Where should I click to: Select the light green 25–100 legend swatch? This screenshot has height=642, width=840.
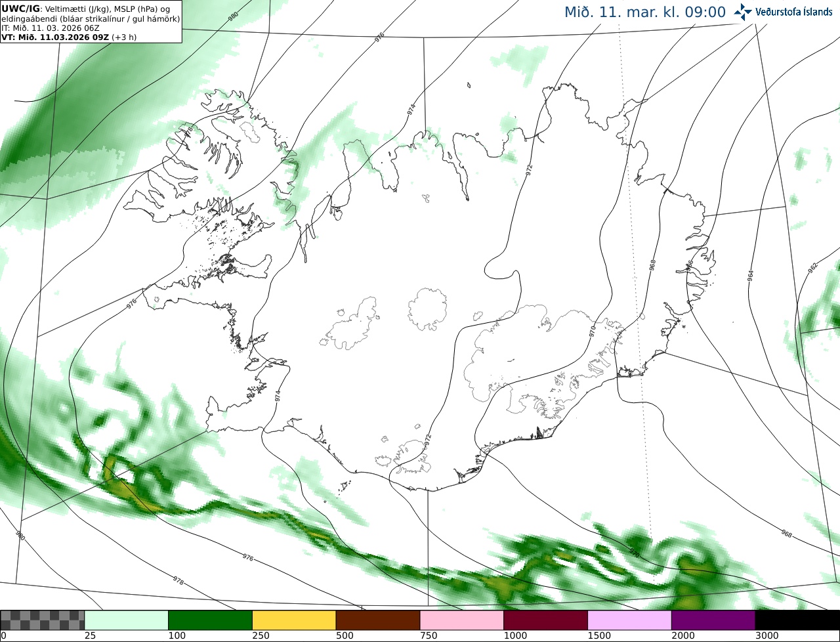click(x=127, y=620)
